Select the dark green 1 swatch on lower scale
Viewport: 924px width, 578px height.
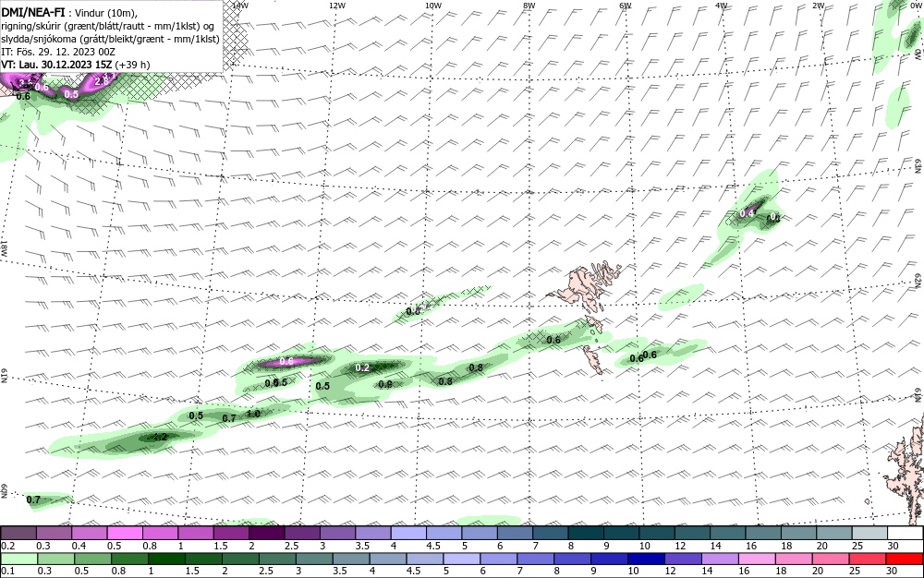(x=166, y=559)
